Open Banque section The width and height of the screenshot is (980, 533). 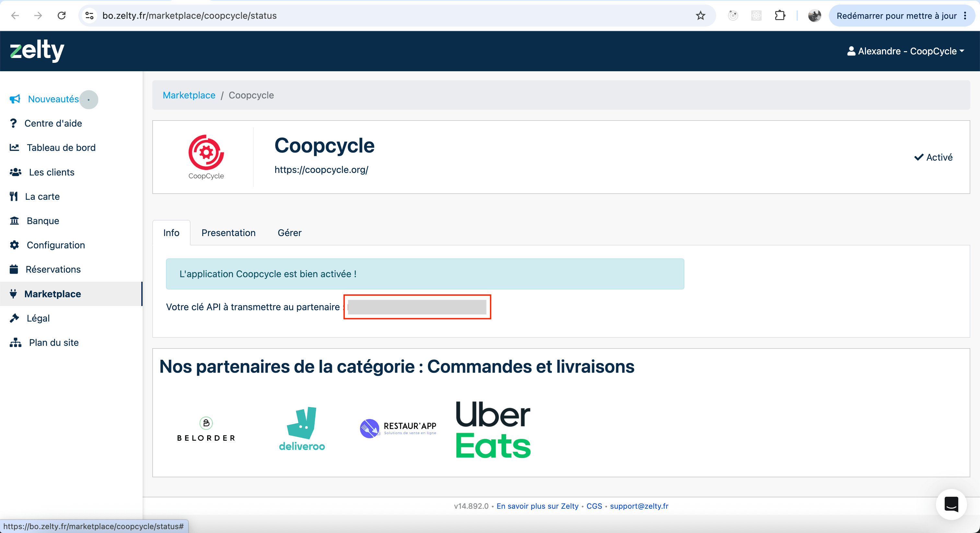(x=43, y=221)
